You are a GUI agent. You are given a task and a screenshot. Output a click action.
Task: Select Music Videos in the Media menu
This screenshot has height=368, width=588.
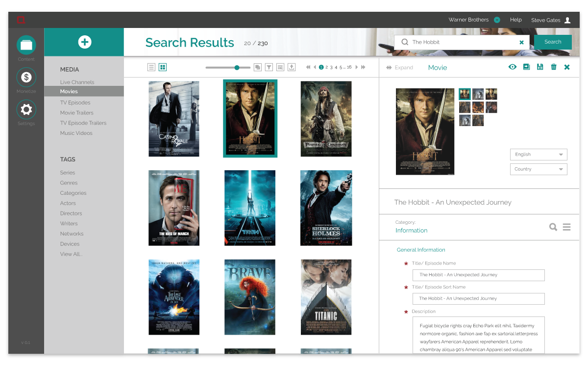click(x=76, y=133)
